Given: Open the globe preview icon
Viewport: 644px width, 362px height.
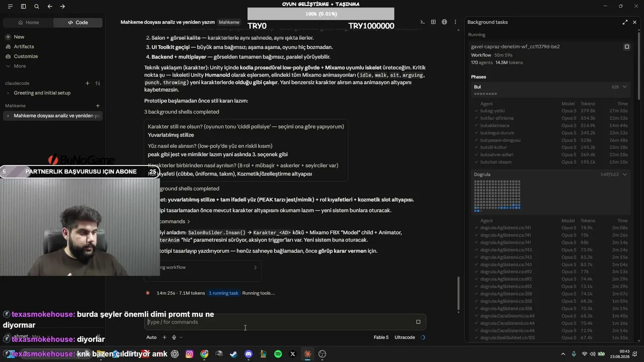Looking at the screenshot, I should (x=444, y=22).
